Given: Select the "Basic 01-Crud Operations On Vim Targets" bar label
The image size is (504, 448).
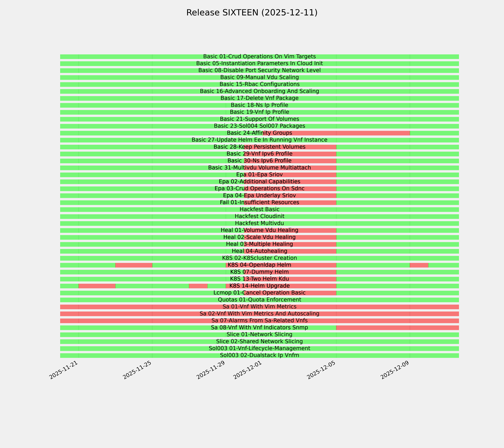Looking at the screenshot, I should pos(259,56).
